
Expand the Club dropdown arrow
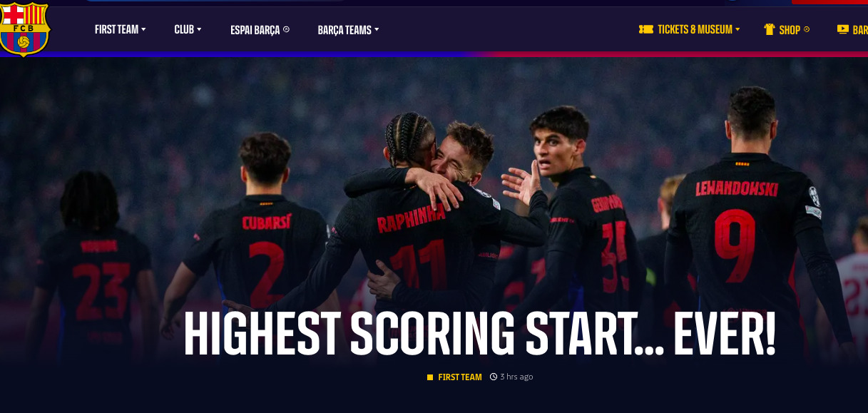[x=199, y=29]
